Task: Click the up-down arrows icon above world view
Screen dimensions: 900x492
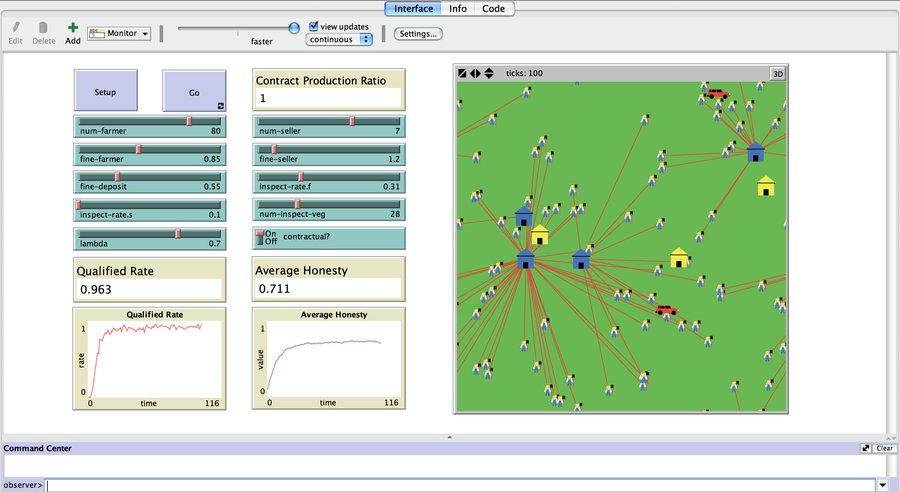Action: coord(488,73)
